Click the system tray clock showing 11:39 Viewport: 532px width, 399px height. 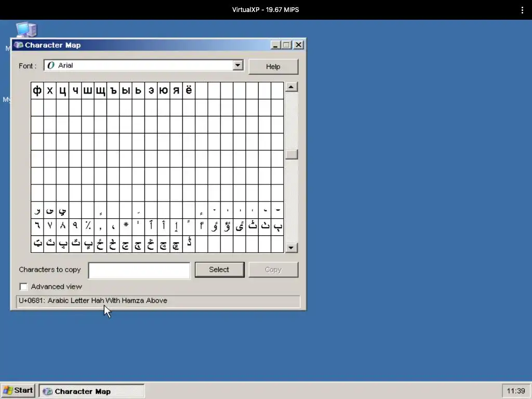coord(516,391)
